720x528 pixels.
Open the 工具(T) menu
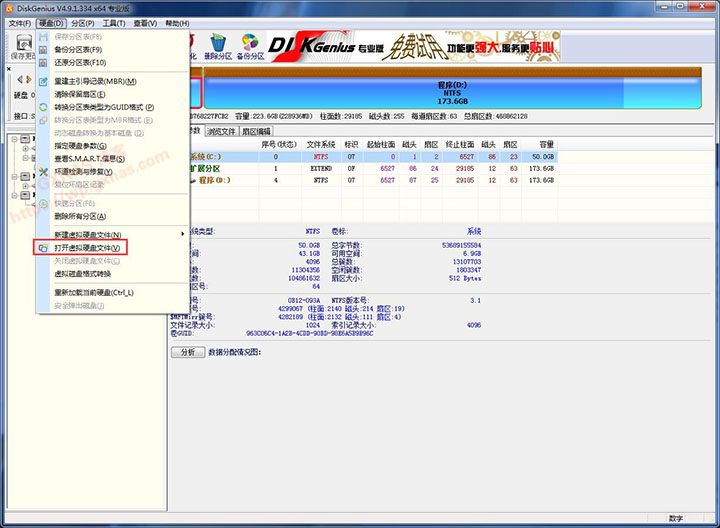(x=114, y=22)
